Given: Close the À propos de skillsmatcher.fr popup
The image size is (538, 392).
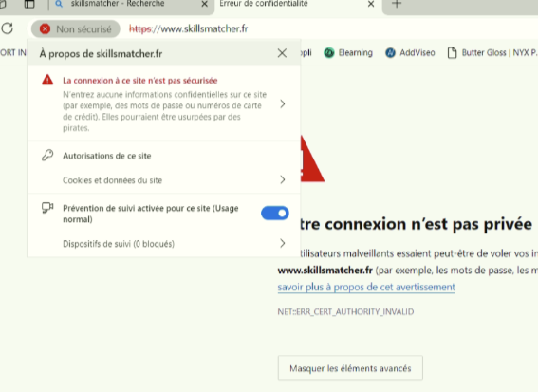Looking at the screenshot, I should point(282,53).
